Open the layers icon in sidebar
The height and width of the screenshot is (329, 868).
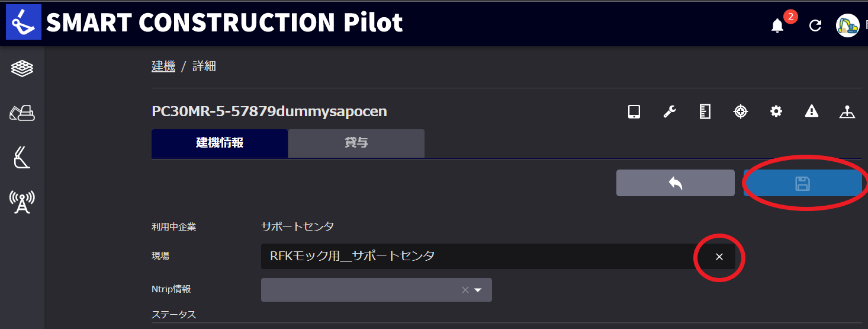click(x=22, y=69)
